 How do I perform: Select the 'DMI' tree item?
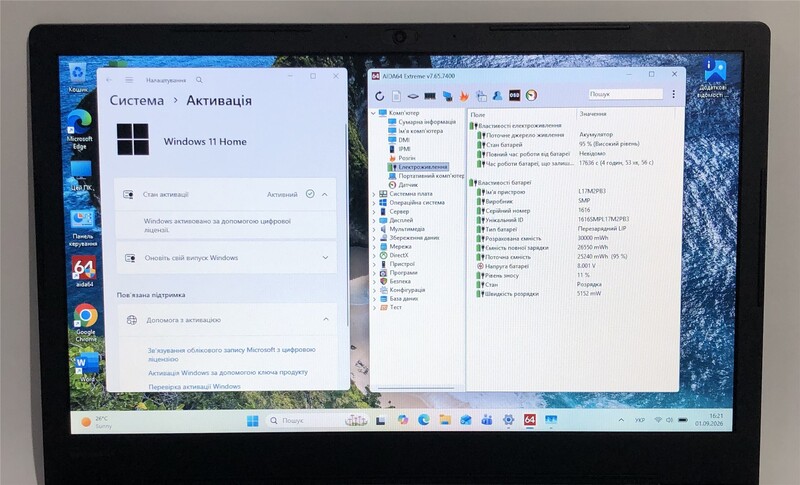point(404,140)
